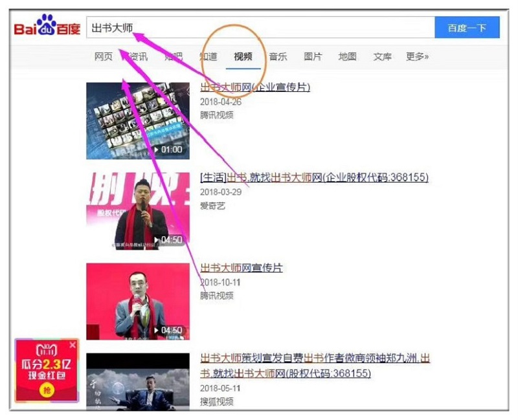
Task: Click the 百度一下 search button
Action: pyautogui.click(x=467, y=28)
